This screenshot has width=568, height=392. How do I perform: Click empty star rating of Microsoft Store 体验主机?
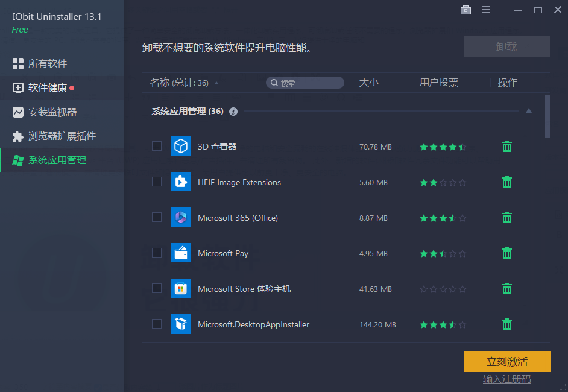tap(443, 289)
